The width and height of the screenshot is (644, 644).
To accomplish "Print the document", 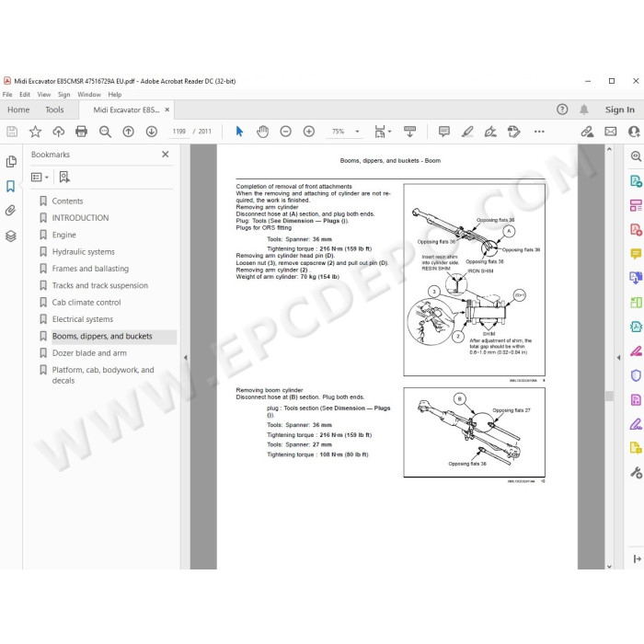I will coord(81,132).
